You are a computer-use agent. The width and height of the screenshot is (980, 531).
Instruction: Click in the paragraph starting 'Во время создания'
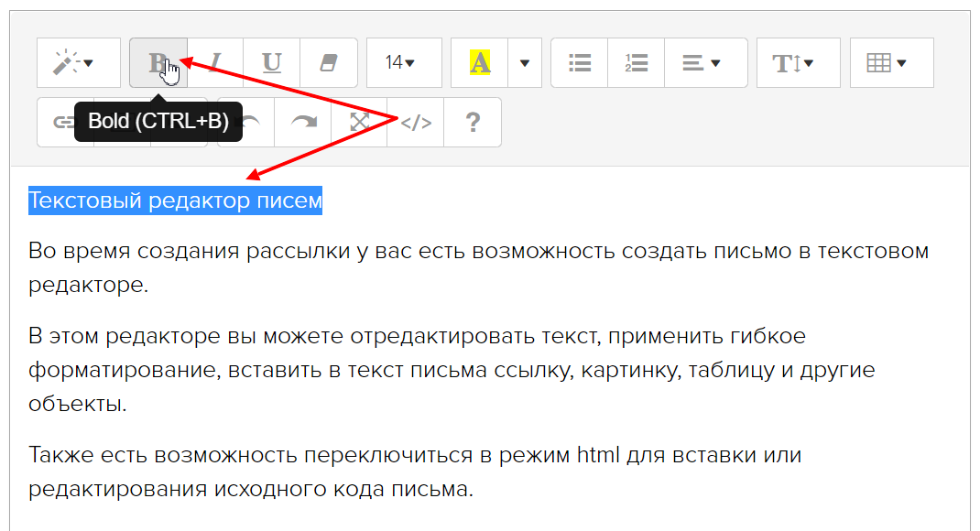[x=366, y=252]
